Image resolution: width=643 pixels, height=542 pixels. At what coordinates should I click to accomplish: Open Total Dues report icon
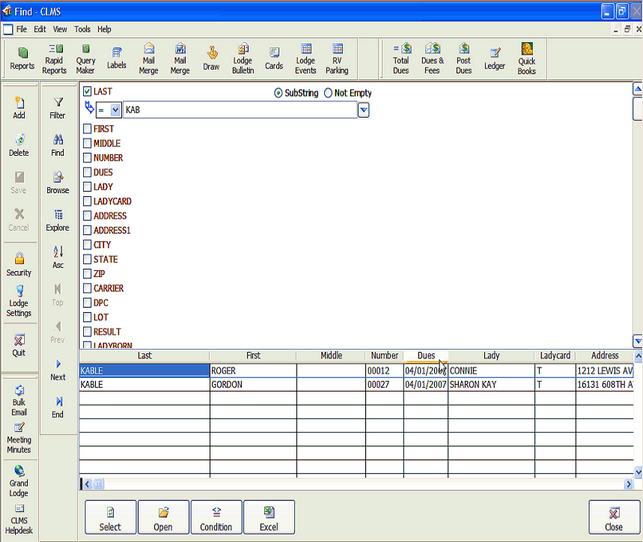point(401,55)
